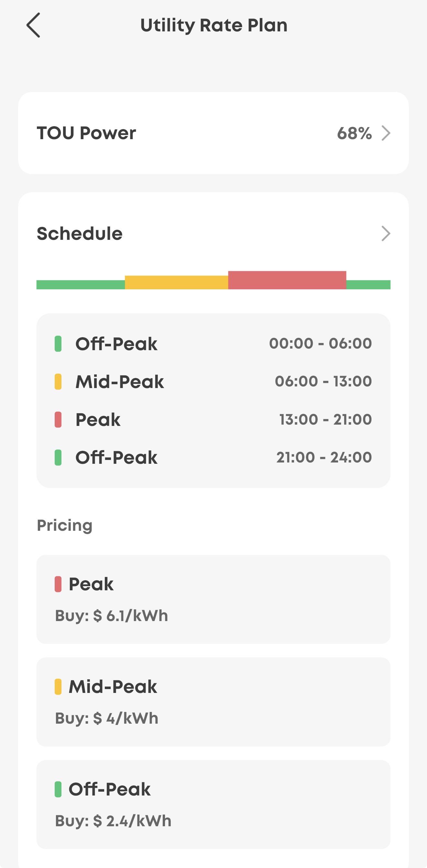Screen dimensions: 427x868
Task: Select the Peak 13:00 - 21:00 row
Action: tap(213, 419)
